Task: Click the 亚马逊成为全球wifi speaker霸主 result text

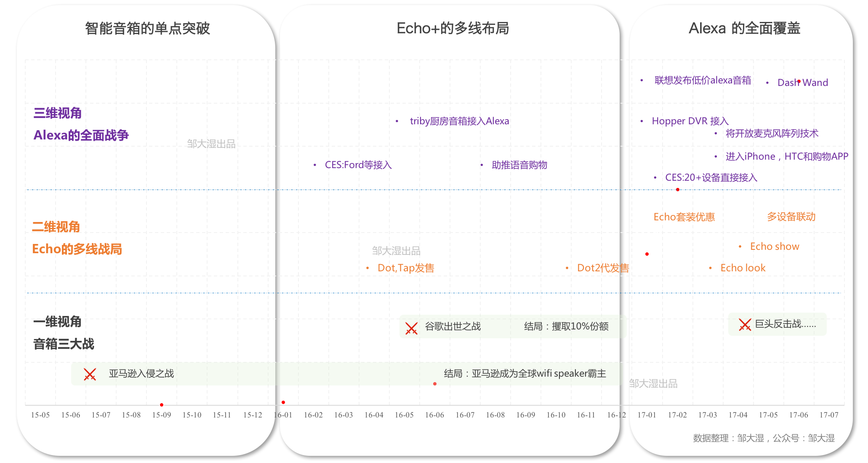Action: 539,374
